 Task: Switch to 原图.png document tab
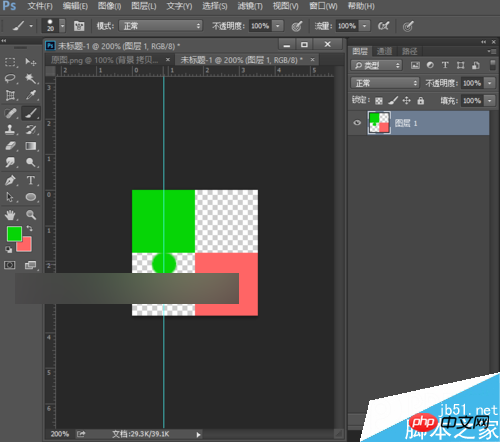point(104,60)
